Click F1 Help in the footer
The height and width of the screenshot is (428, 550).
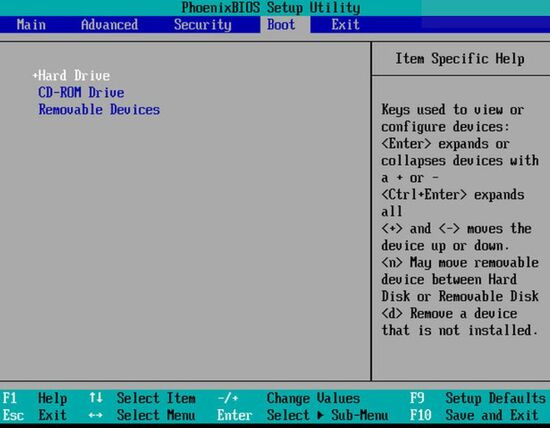[34, 398]
